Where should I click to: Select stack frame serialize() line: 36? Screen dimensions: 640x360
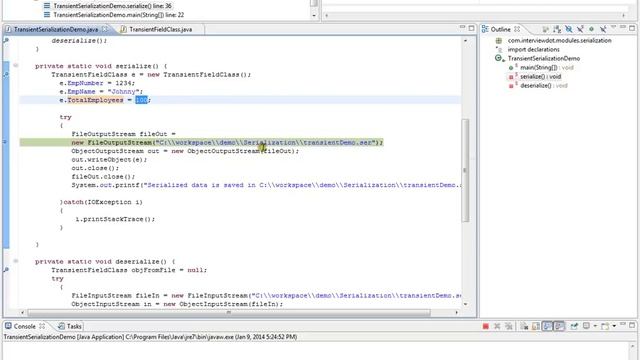click(x=112, y=6)
